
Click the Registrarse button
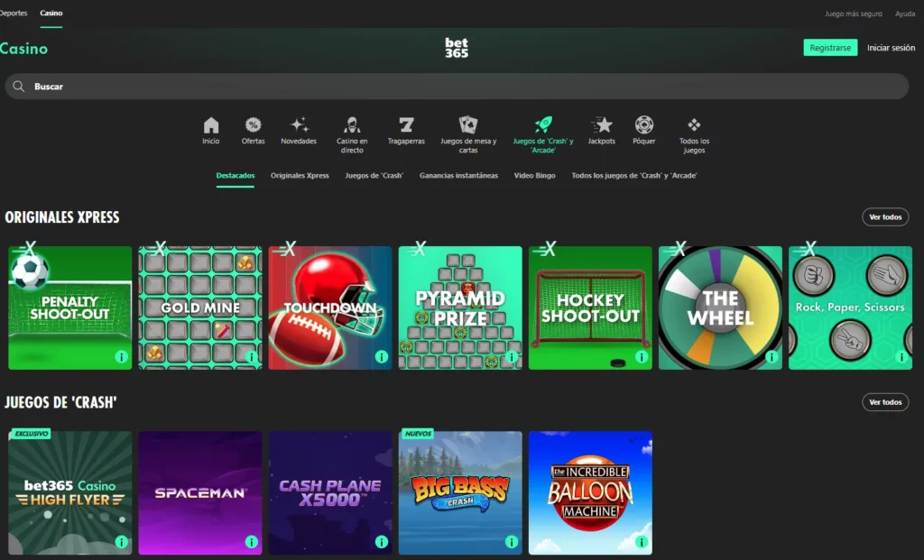click(830, 48)
